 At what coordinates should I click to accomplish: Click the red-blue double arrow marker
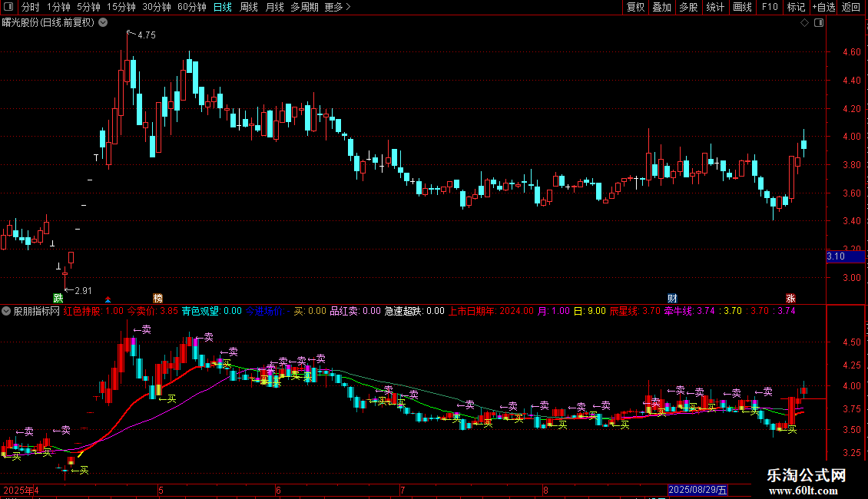tap(108, 299)
